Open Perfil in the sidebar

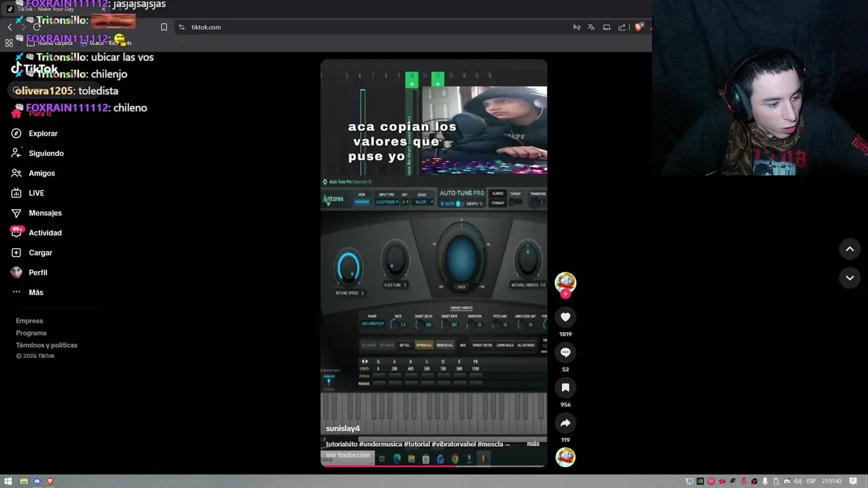pos(30,272)
